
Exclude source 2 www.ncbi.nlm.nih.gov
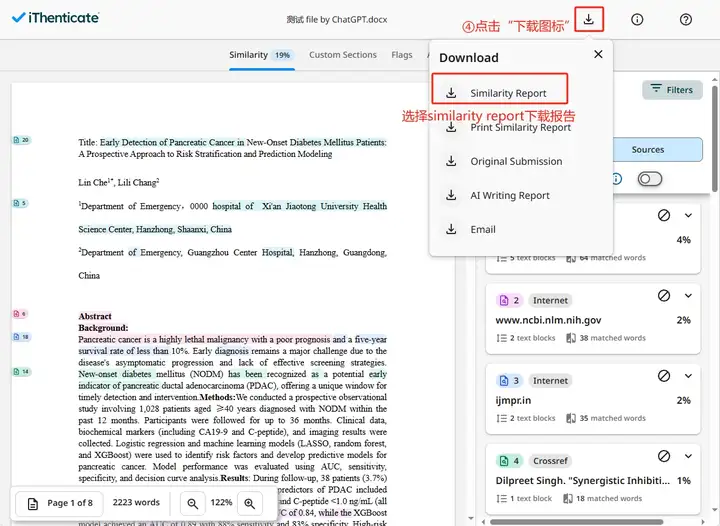tap(664, 295)
